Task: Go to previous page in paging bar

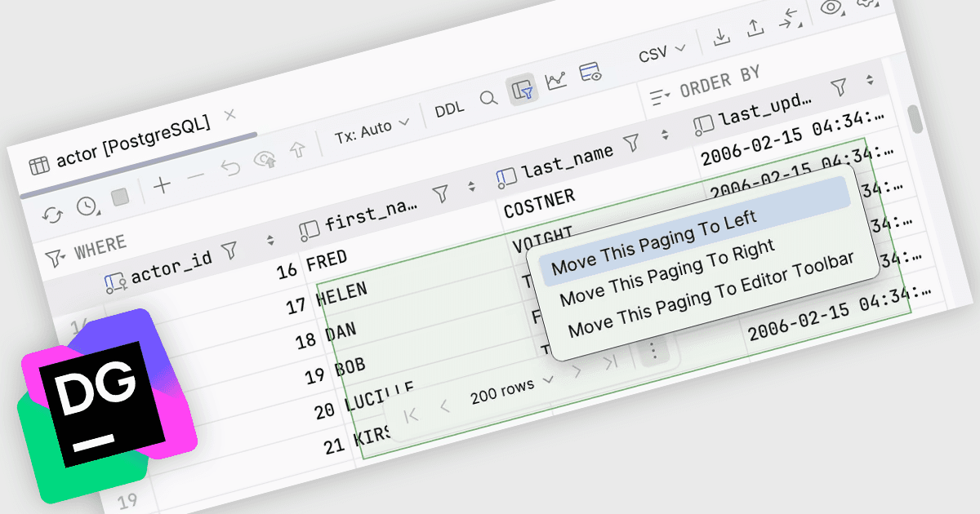Action: [445, 405]
